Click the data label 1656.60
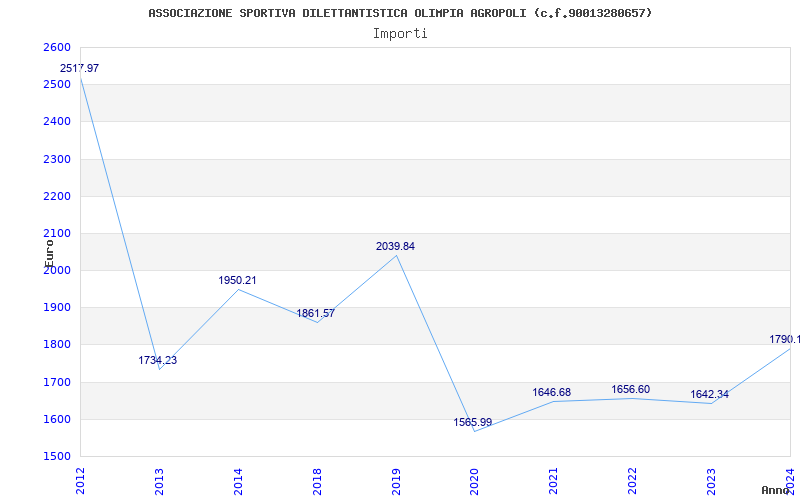The height and width of the screenshot is (500, 800). point(631,389)
